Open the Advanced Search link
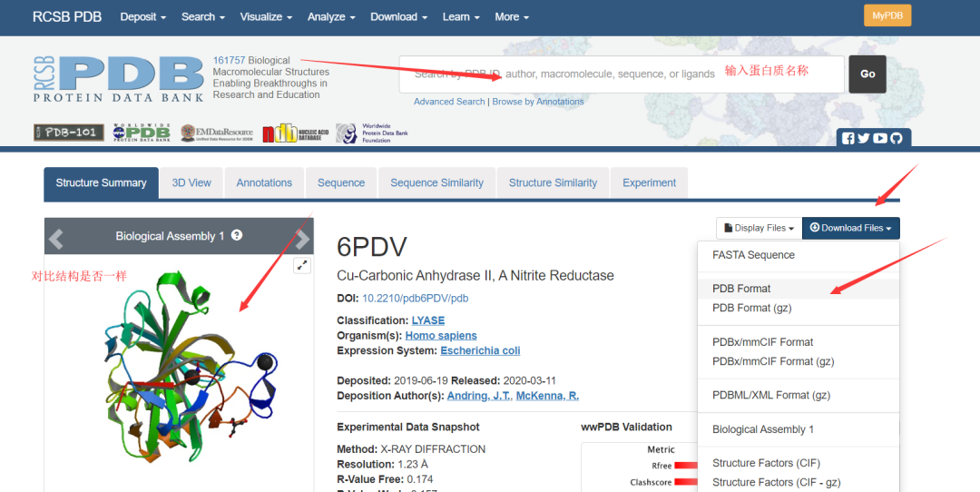Viewport: 980px width, 492px height. pos(449,102)
